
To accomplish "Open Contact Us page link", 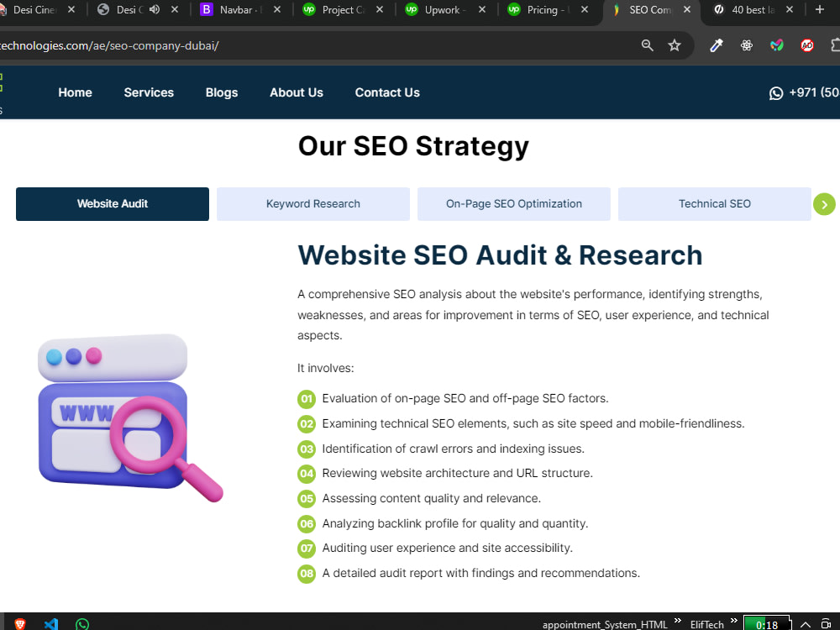I will (x=387, y=92).
